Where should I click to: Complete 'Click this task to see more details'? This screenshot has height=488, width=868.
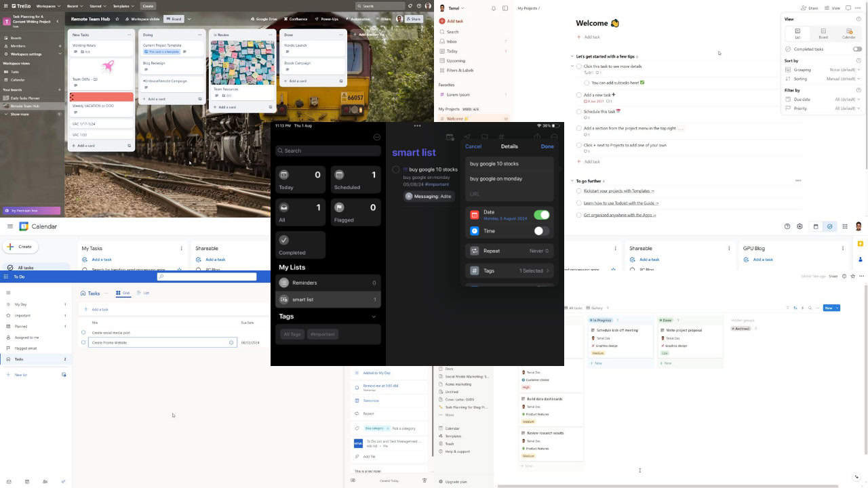coord(579,66)
